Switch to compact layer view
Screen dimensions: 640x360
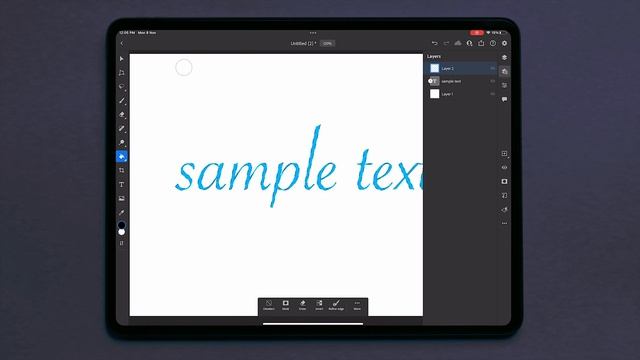coord(504,58)
